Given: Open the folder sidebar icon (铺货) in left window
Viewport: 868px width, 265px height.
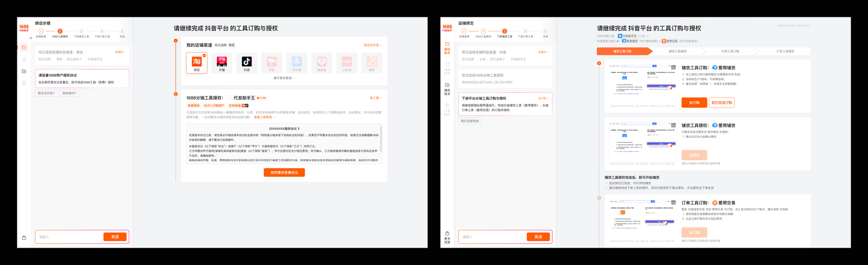Looking at the screenshot, I should click(24, 71).
